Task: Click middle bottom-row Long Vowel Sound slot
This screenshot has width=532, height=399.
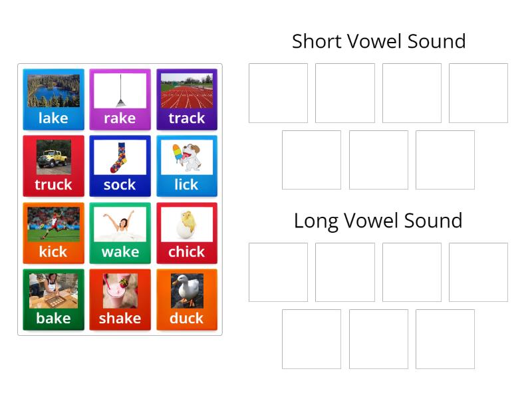Action: coord(378,338)
